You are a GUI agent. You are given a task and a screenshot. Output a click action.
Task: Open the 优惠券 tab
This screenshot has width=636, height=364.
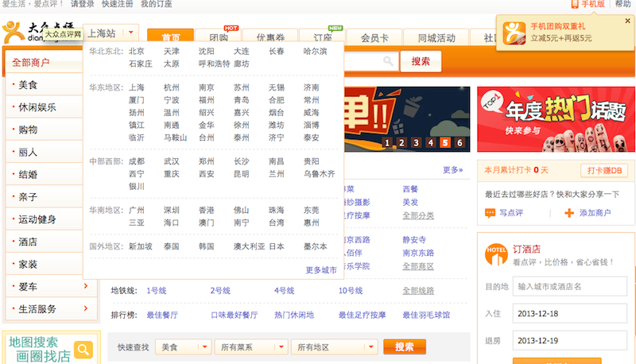tap(270, 37)
